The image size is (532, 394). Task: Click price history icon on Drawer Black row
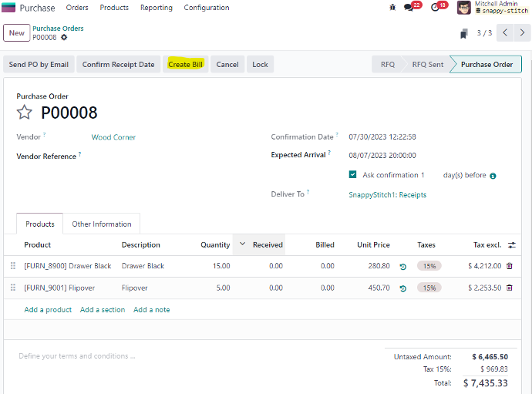(403, 267)
